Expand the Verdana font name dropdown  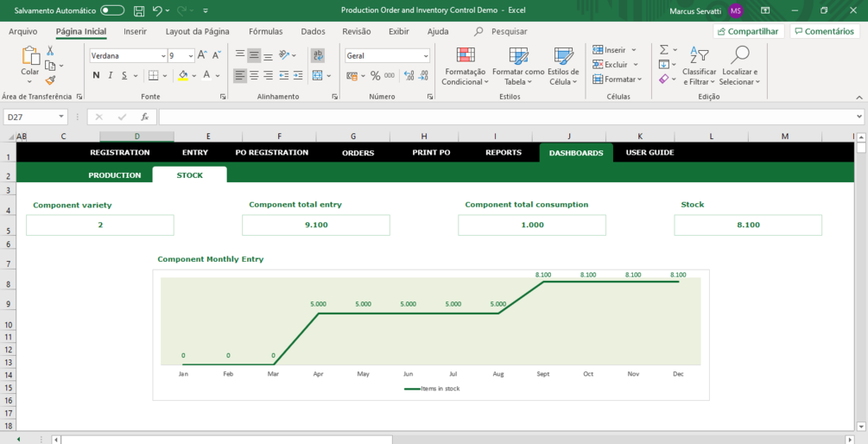point(163,56)
